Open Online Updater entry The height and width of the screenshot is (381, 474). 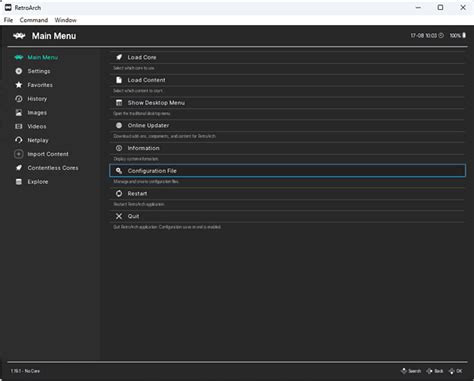[287, 125]
